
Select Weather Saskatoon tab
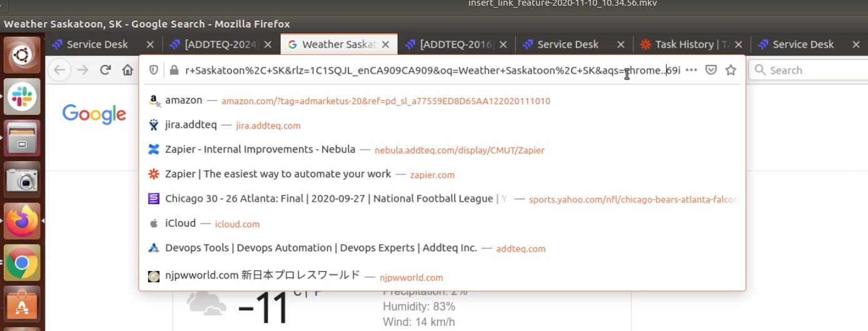[338, 44]
